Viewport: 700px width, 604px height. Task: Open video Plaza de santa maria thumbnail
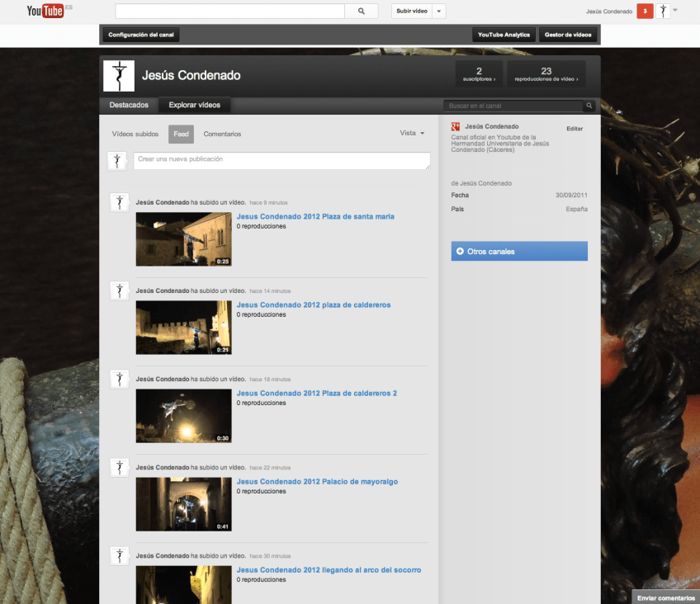(183, 239)
